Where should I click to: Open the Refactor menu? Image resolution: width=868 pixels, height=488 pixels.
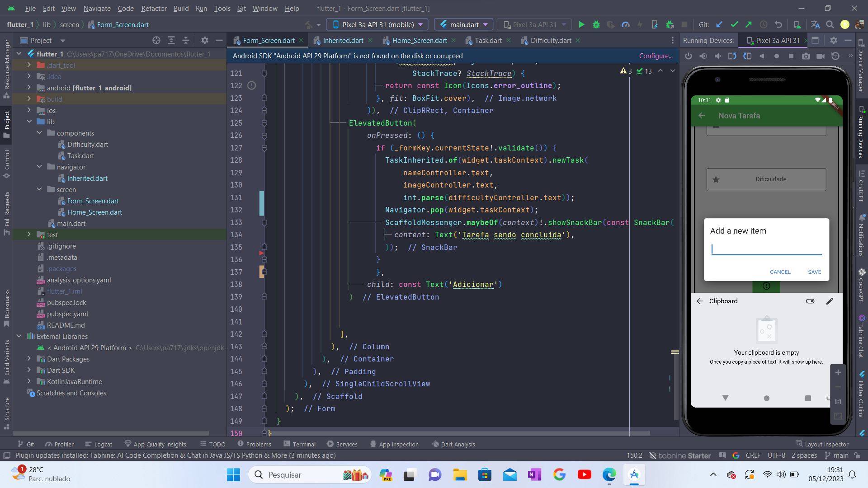click(154, 8)
